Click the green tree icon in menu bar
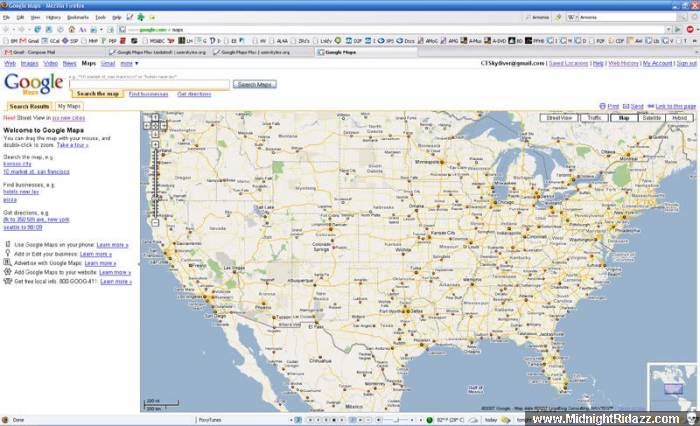Screen dimensions: 700x426 [x=141, y=17]
